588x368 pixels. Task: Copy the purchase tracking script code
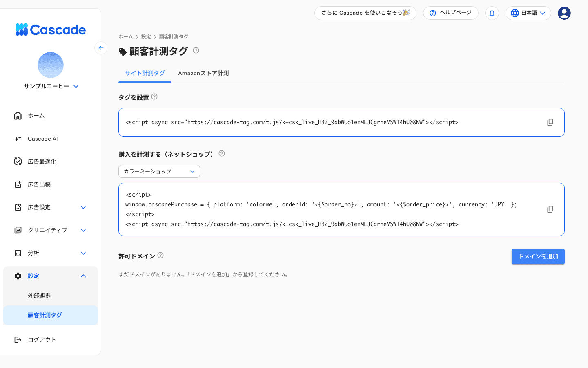pos(550,209)
